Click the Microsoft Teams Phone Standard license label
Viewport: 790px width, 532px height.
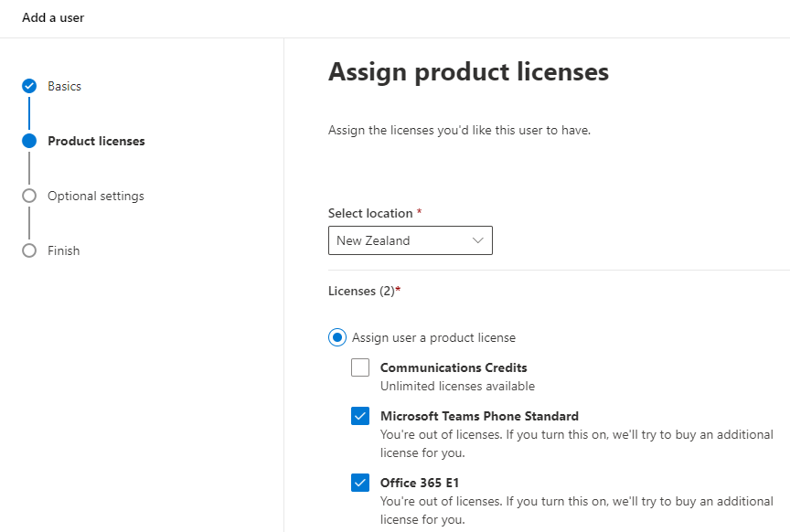[479, 416]
